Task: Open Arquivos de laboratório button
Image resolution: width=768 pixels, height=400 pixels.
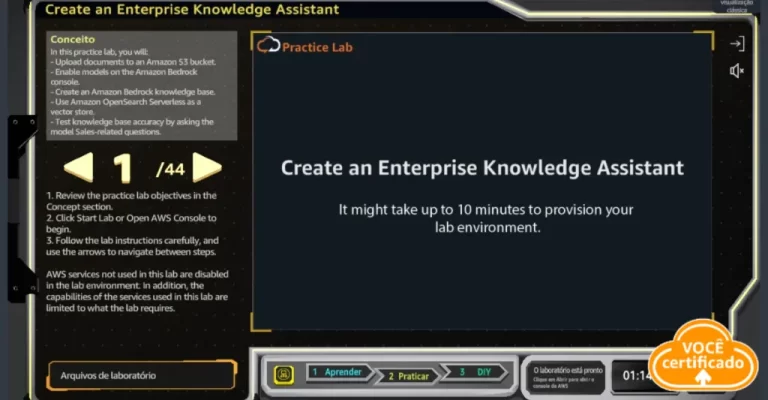Action: [x=142, y=376]
